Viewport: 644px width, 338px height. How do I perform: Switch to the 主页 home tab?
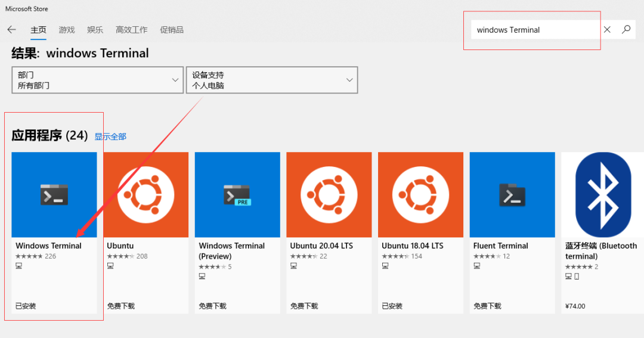click(x=38, y=30)
